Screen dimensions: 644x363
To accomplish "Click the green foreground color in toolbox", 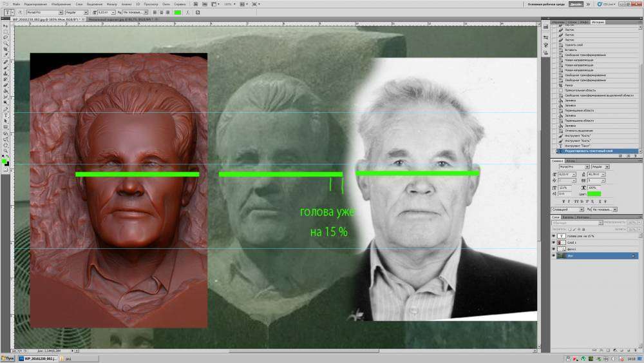I will click(x=4, y=161).
